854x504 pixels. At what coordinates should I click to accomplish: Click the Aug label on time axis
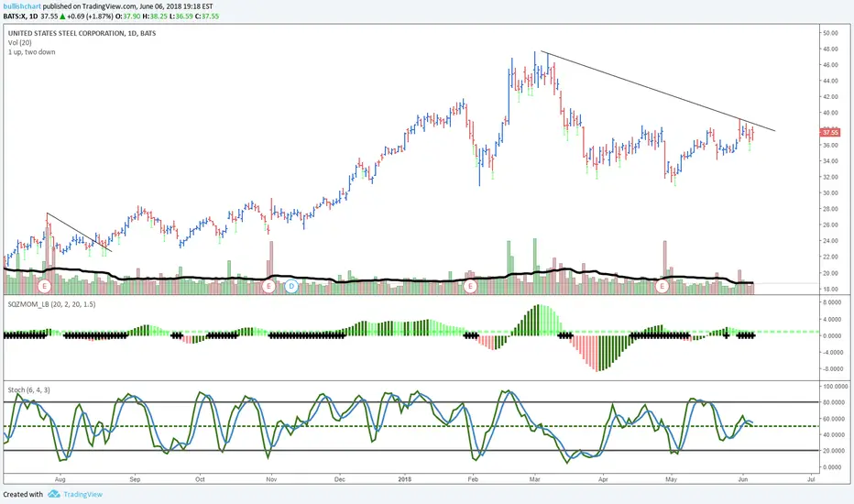click(x=60, y=479)
